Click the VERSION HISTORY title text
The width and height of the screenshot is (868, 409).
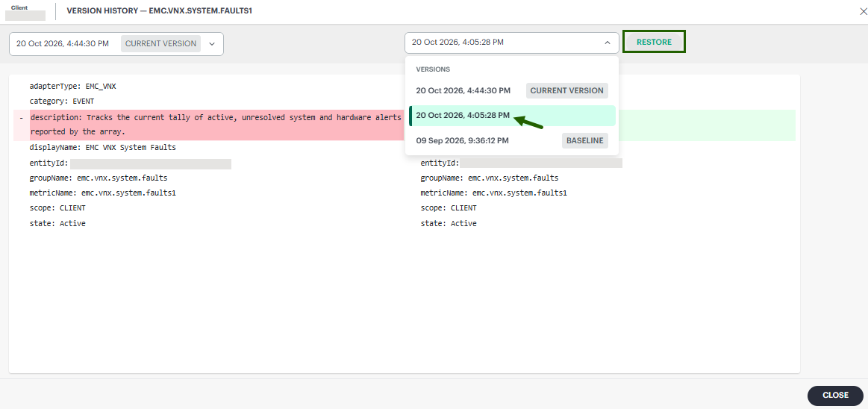coord(160,10)
